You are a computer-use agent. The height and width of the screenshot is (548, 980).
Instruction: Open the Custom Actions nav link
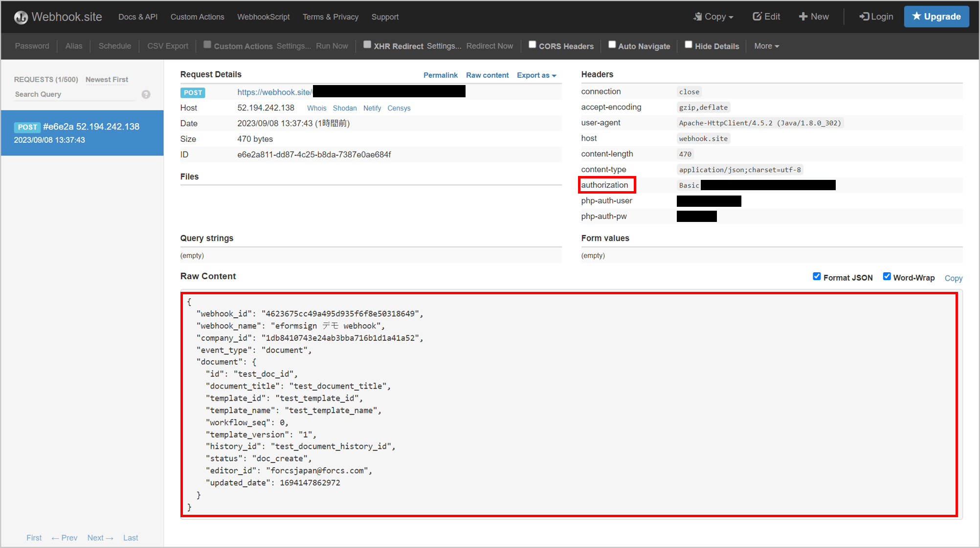pos(197,17)
